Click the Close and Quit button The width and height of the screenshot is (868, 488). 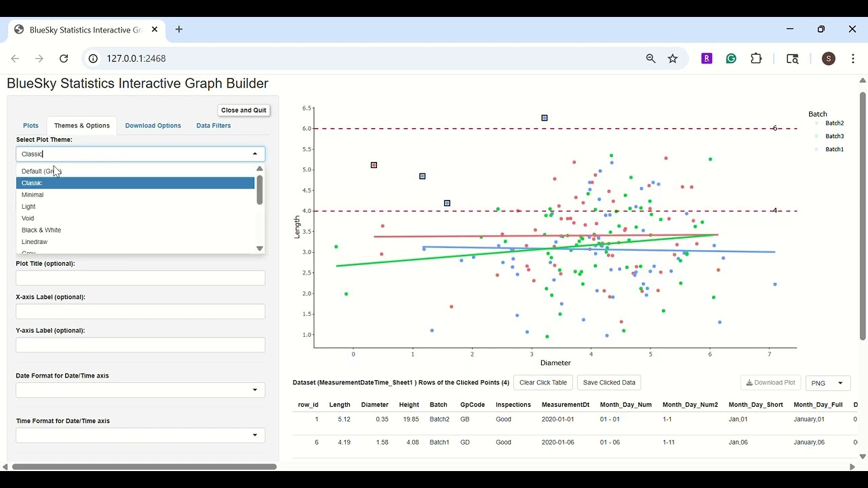(243, 110)
